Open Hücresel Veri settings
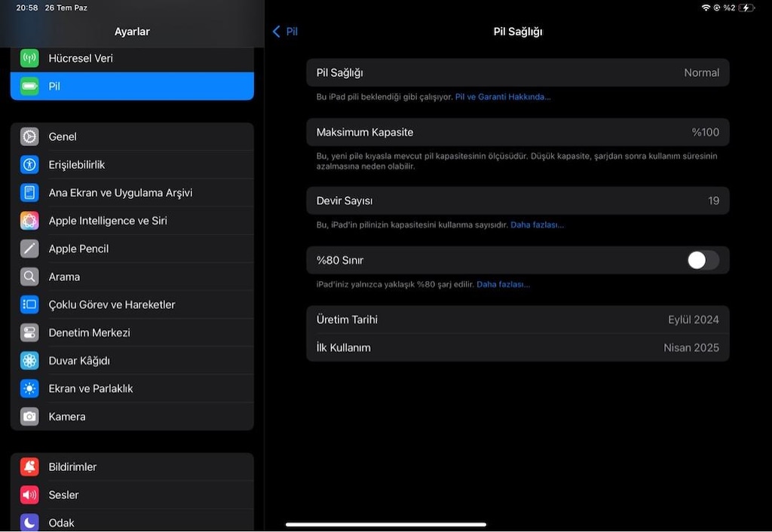Screen dimensions: 772x532 (132, 58)
